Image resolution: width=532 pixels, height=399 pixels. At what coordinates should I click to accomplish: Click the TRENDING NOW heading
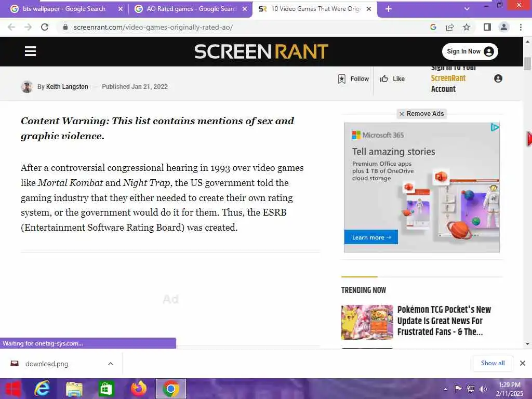pos(363,290)
